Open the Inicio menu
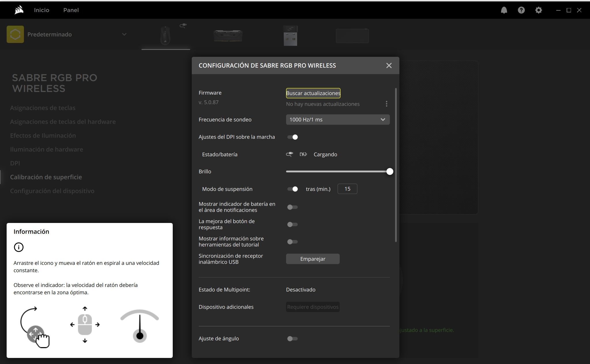Viewport: 590px width, 364px height. click(x=42, y=10)
